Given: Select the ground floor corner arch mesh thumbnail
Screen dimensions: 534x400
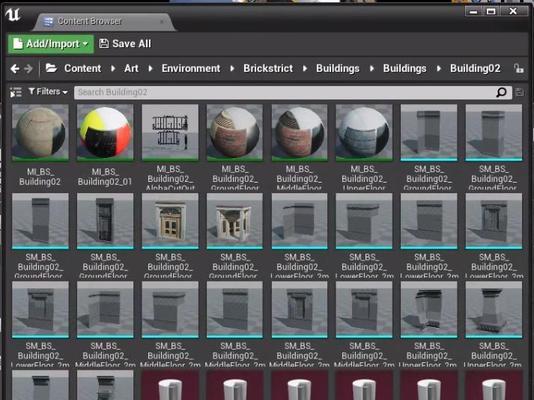Looking at the screenshot, I should point(235,221).
